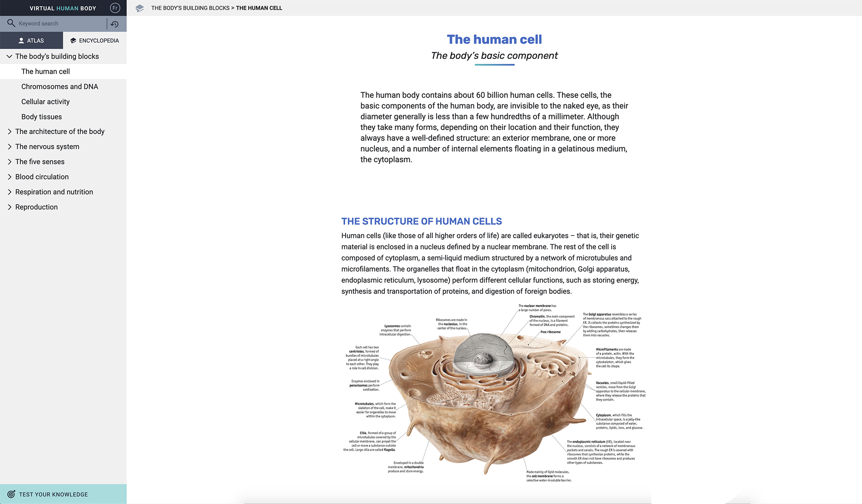Select the Atlas person icon
Screen dimensions: 862x504
click(21, 40)
